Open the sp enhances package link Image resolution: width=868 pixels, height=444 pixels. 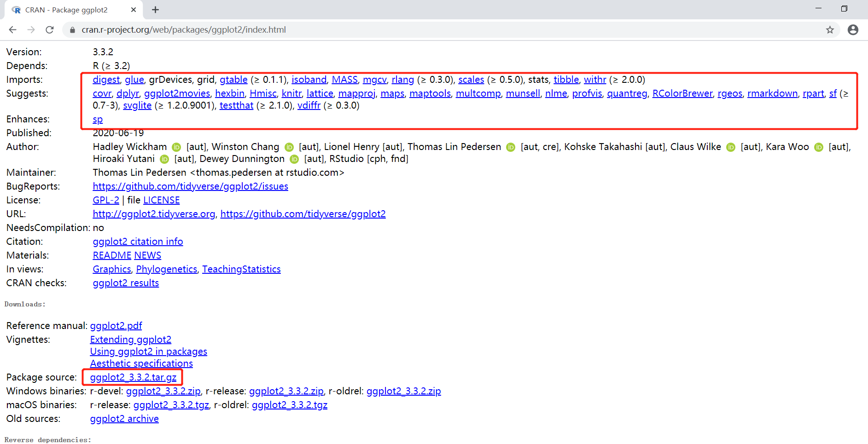[x=98, y=119]
